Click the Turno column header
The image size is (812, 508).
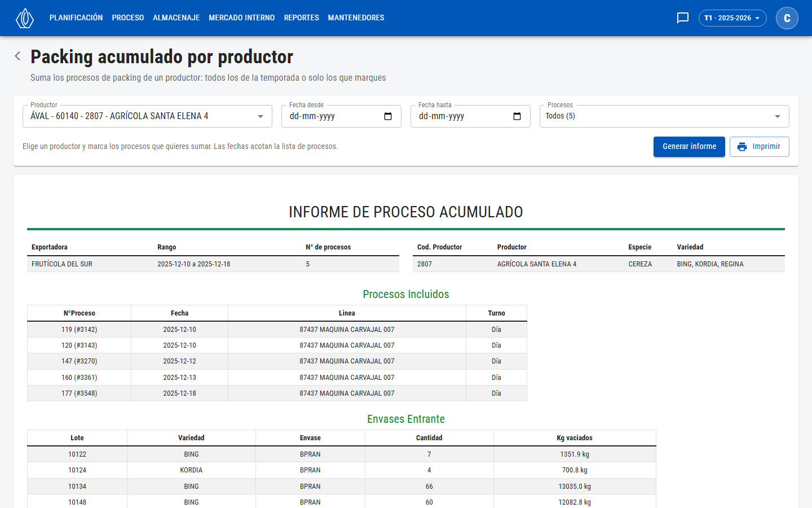[x=497, y=313]
